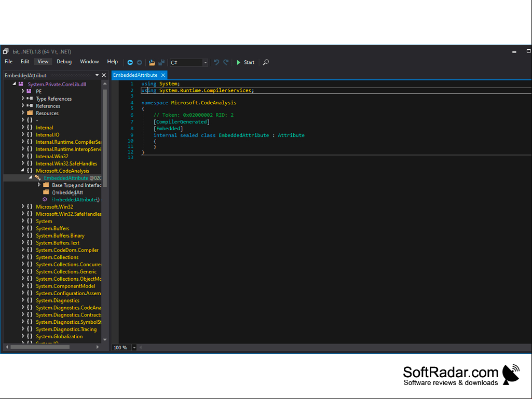Collapse the Microsoft.CodeAnalysis namespace
This screenshot has height=399, width=532.
coord(22,170)
